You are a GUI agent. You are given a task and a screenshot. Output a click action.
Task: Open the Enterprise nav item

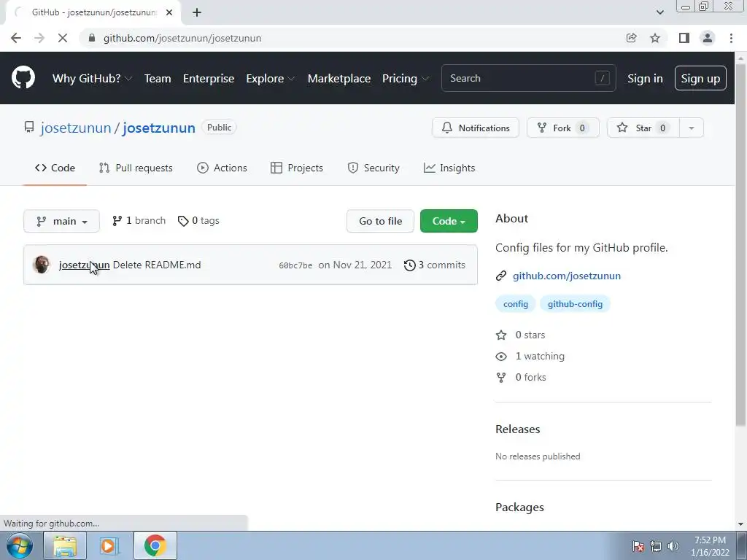point(209,79)
